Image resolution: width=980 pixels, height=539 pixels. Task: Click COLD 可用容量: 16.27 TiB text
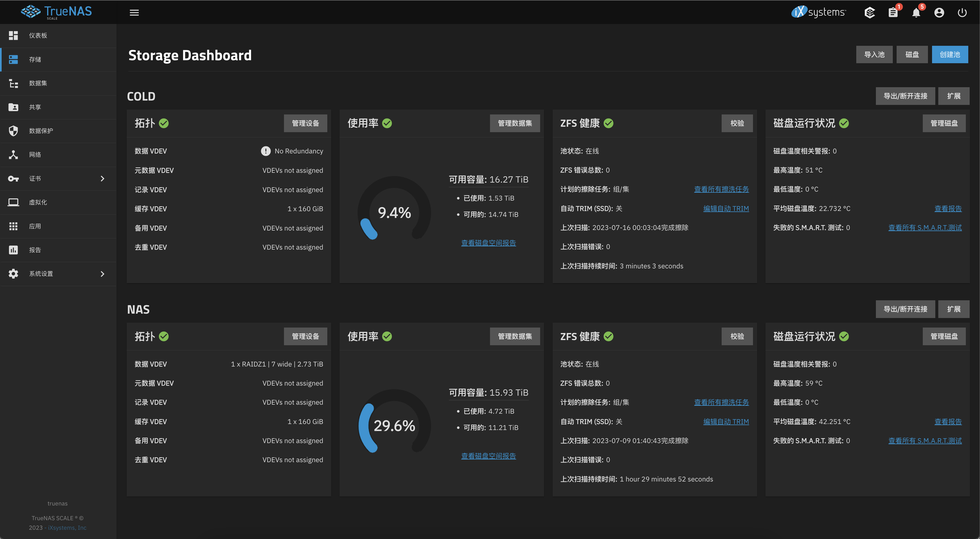488,180
